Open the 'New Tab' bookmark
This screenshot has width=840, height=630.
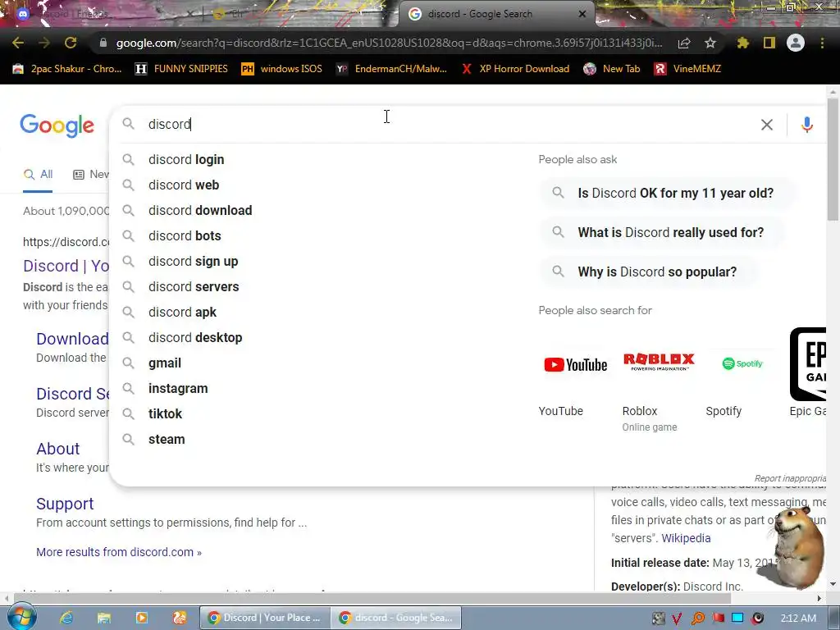click(612, 69)
